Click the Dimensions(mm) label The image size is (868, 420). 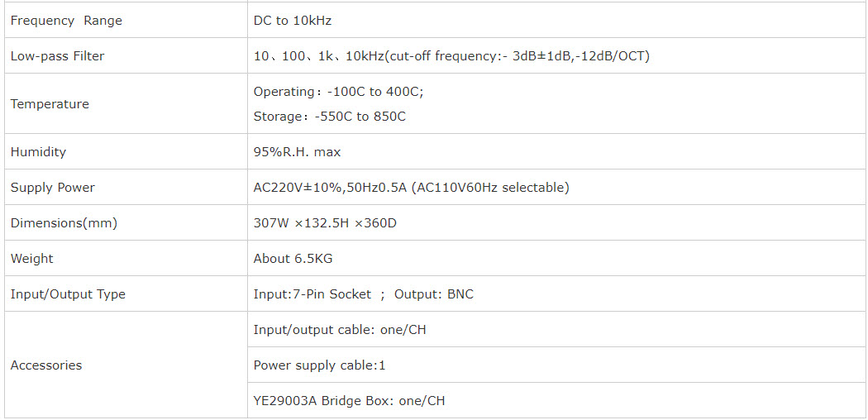pyautogui.click(x=64, y=223)
